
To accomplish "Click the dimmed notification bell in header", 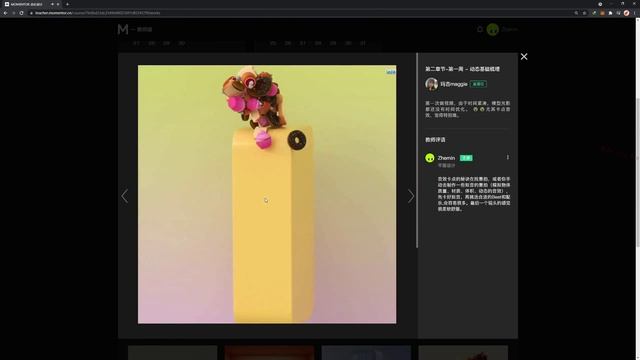I will [480, 29].
